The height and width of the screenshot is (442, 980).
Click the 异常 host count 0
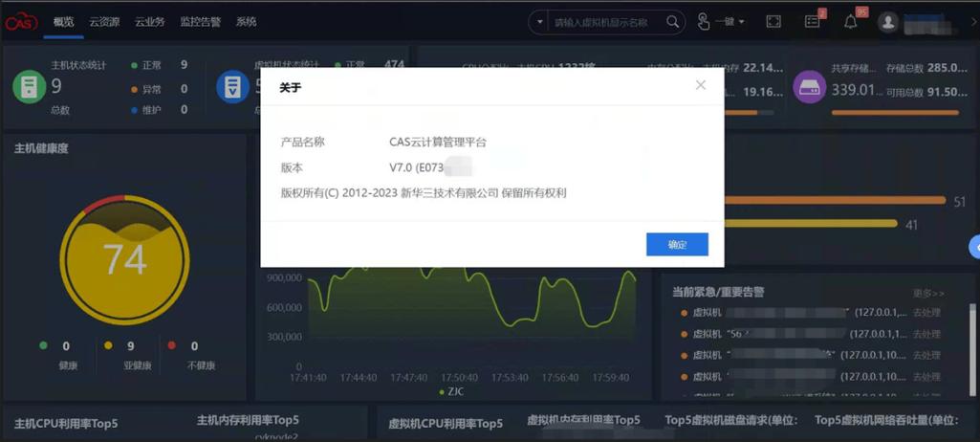(x=184, y=89)
